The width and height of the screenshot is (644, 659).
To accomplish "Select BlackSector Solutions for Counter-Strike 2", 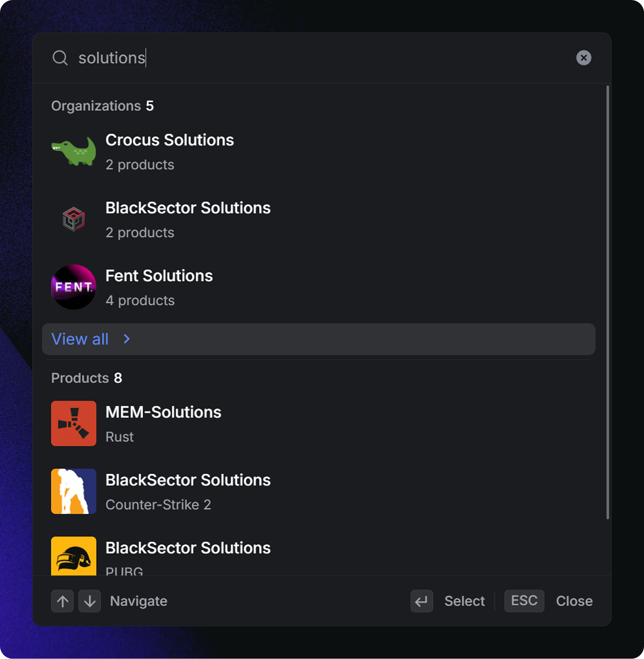I will [x=319, y=491].
